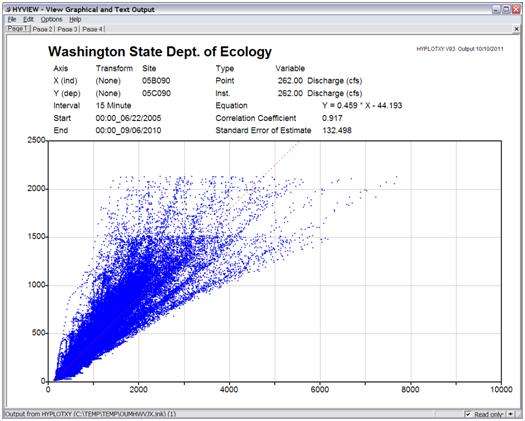Switch to the Page 4 tab
525x421 pixels.
tap(92, 29)
